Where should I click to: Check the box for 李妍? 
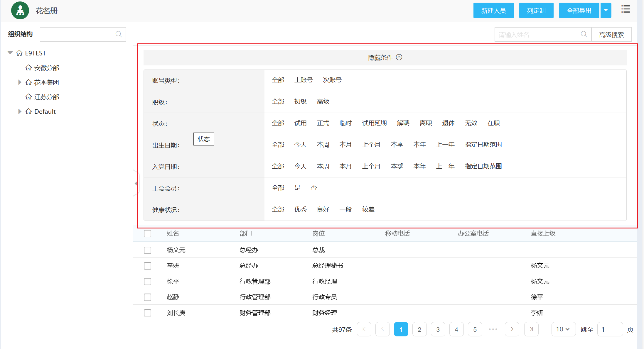pyautogui.click(x=147, y=266)
